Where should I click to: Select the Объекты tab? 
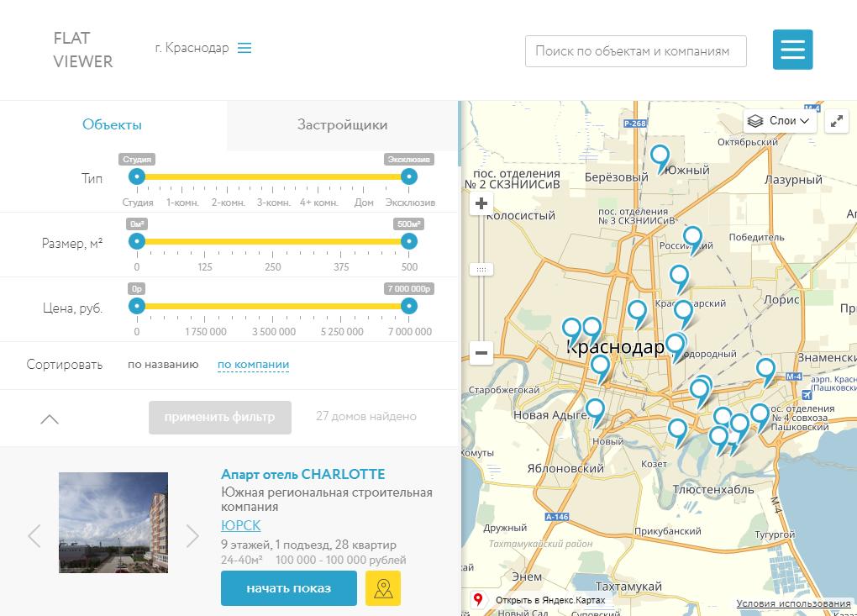112,125
